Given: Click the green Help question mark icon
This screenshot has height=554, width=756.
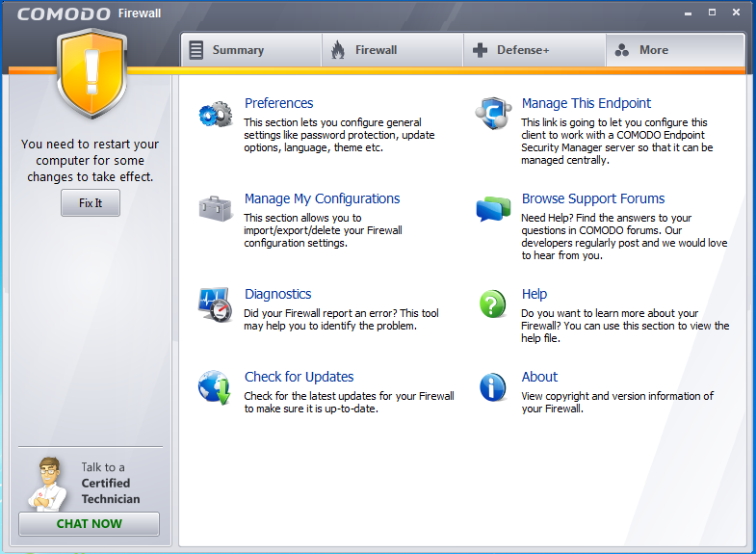Looking at the screenshot, I should click(x=493, y=304).
